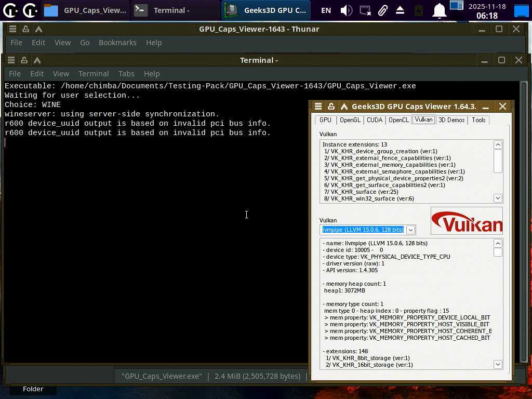
Task: Click the Terminal vertical scrollbar
Action: point(524,222)
